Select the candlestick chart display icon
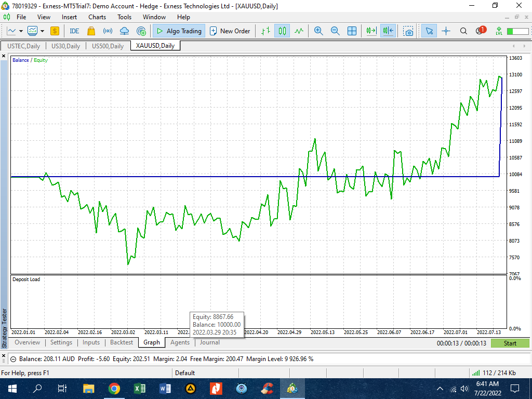This screenshot has width=532, height=399. pyautogui.click(x=283, y=31)
